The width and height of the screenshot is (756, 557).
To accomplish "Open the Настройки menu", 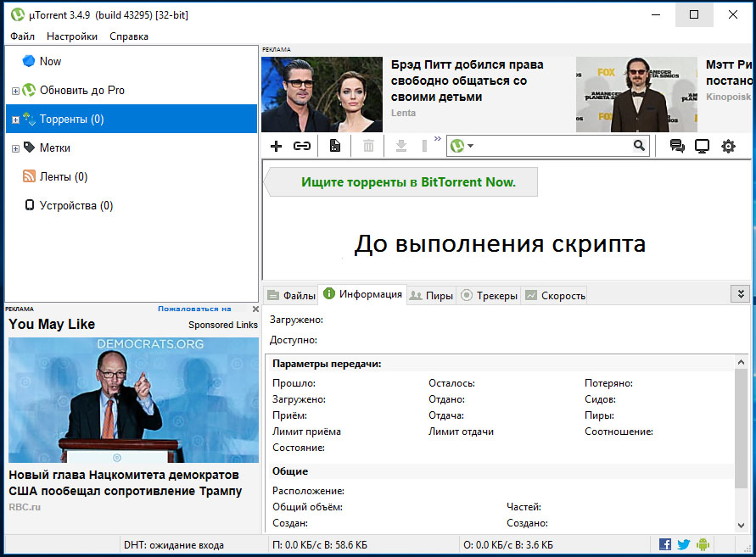I will (72, 36).
